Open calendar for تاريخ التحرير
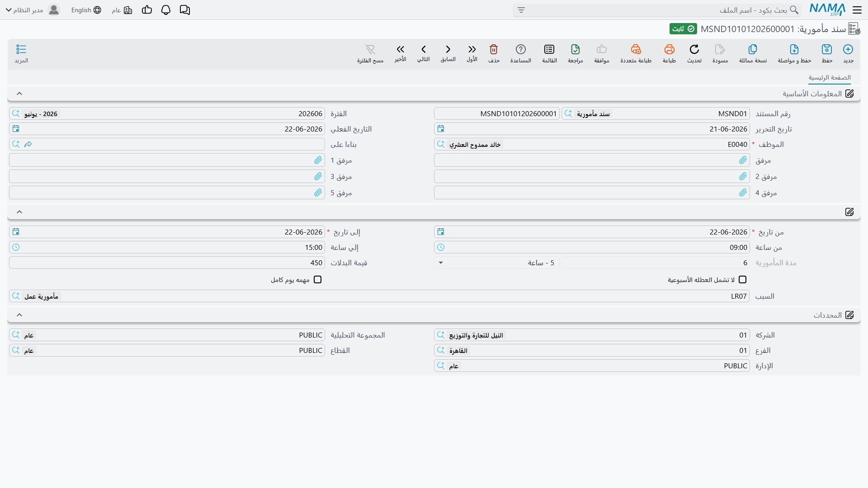The width and height of the screenshot is (868, 488). pyautogui.click(x=441, y=129)
